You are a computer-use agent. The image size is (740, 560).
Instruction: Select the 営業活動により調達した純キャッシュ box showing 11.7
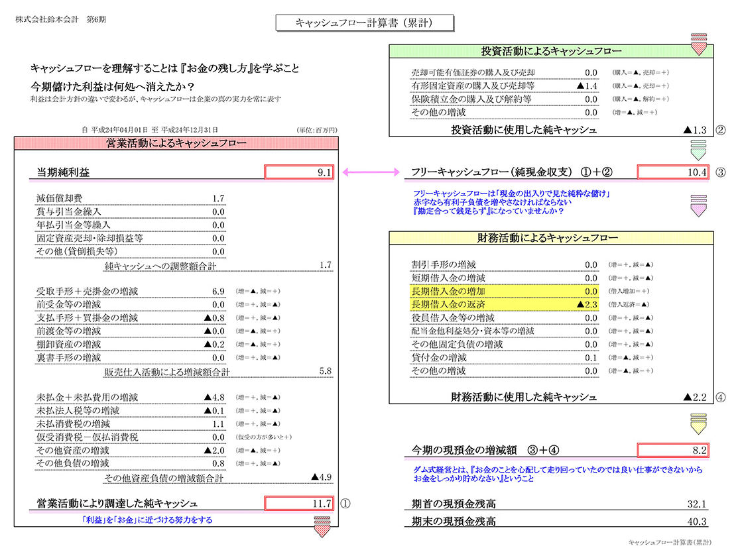click(300, 504)
